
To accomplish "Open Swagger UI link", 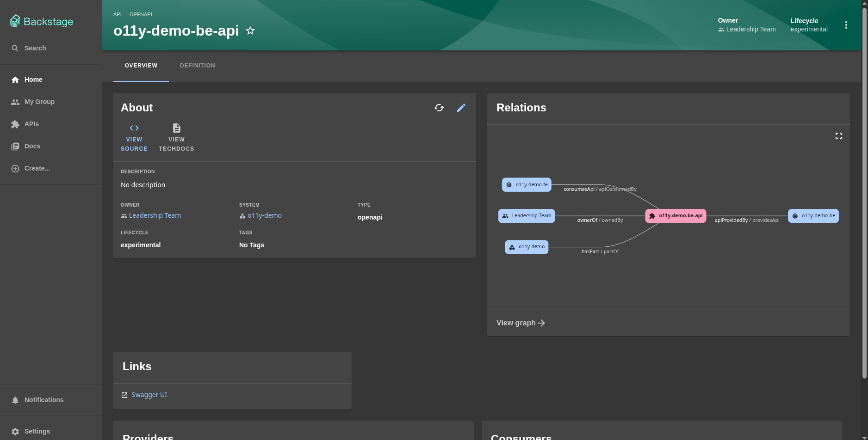I will tap(149, 395).
